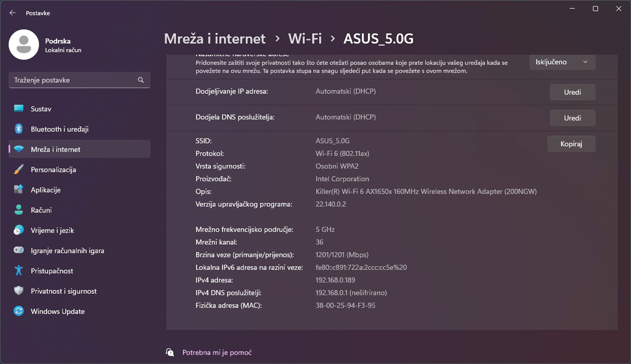The height and width of the screenshot is (364, 631).
Task: Click the Personalizacija paintbrush icon
Action: click(19, 169)
